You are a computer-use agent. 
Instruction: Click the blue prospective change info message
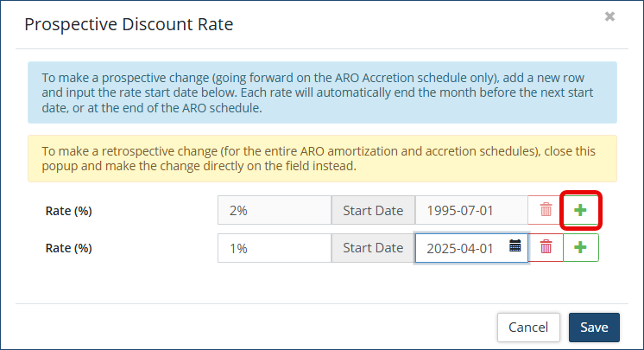(x=322, y=92)
